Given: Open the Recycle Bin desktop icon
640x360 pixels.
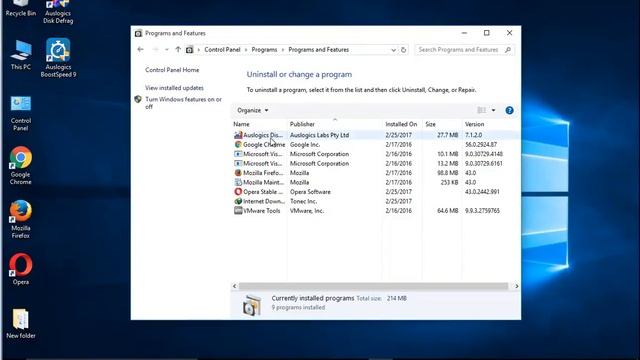Looking at the screenshot, I should coord(20,8).
